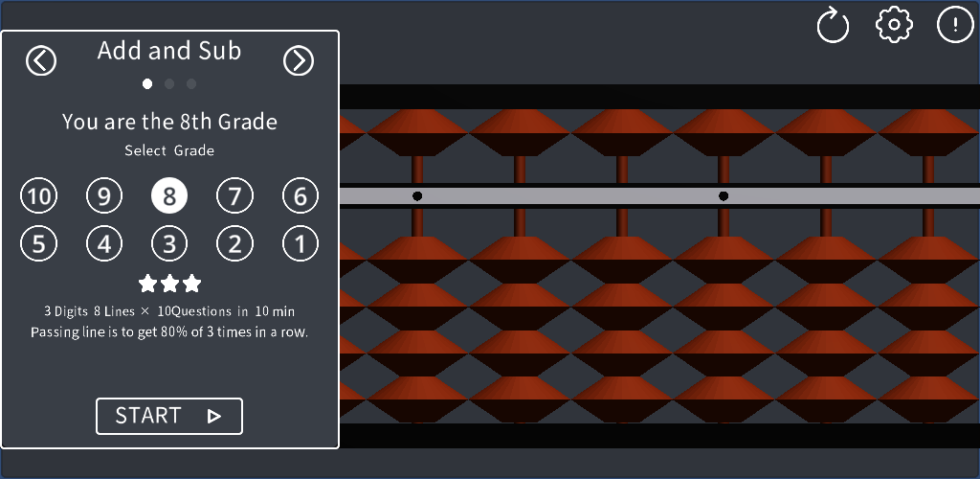Select grade 9
Viewport: 980px width, 479px height.
[x=104, y=196]
